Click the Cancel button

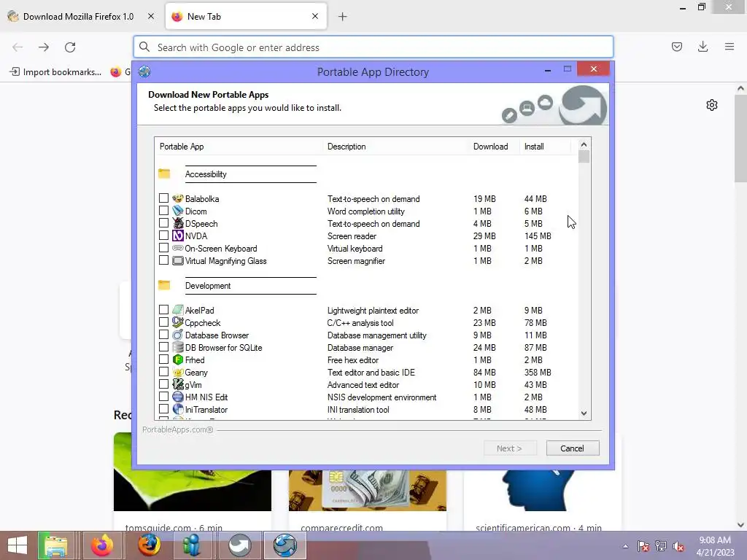[x=572, y=448]
